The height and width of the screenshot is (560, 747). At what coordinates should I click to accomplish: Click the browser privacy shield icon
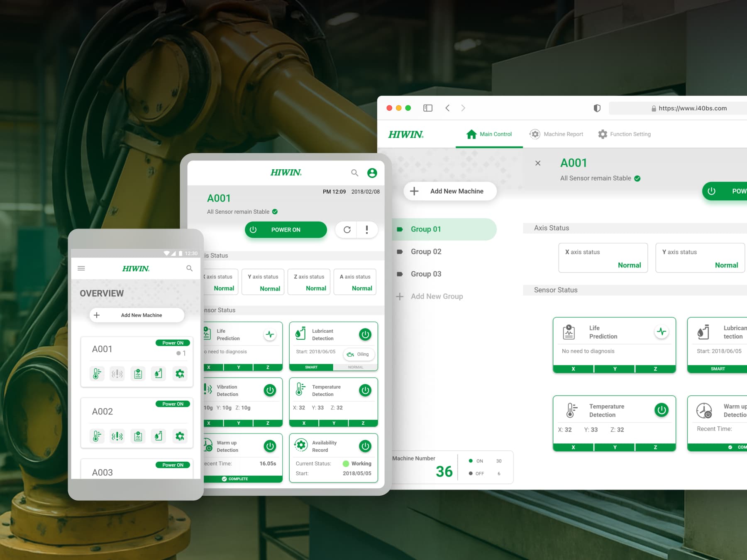pyautogui.click(x=597, y=108)
